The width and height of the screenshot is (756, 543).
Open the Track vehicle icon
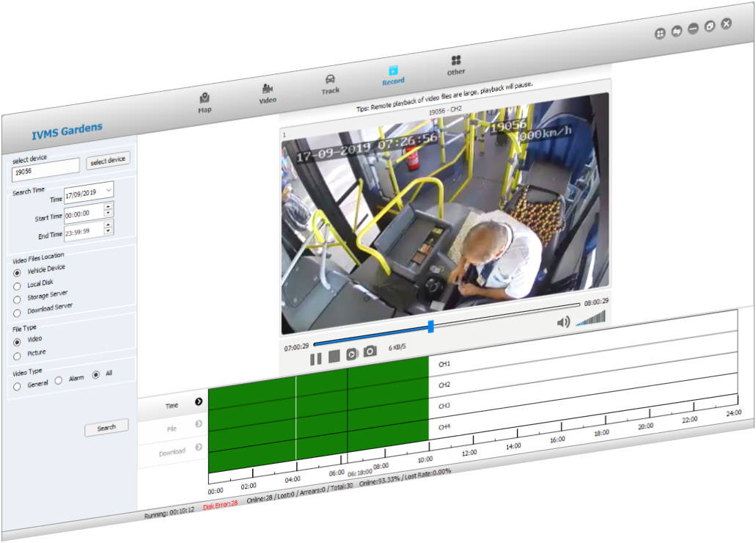pos(330,79)
